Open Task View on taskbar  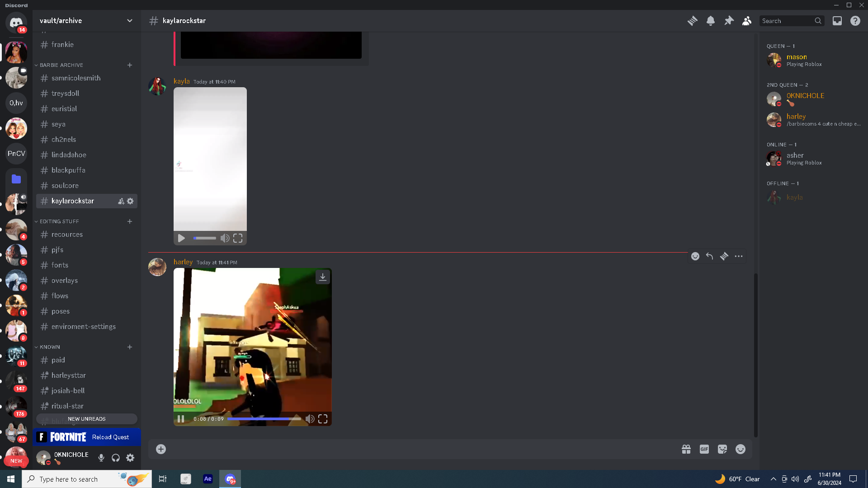(163, 479)
